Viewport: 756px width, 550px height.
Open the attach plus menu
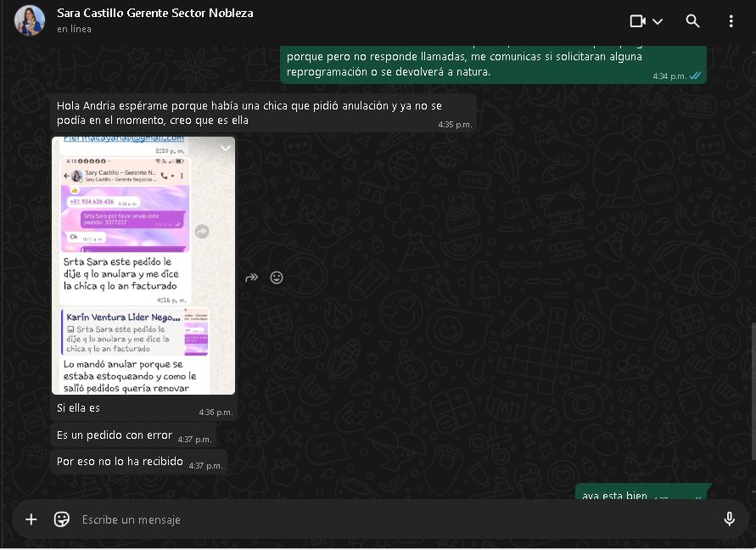pos(31,519)
